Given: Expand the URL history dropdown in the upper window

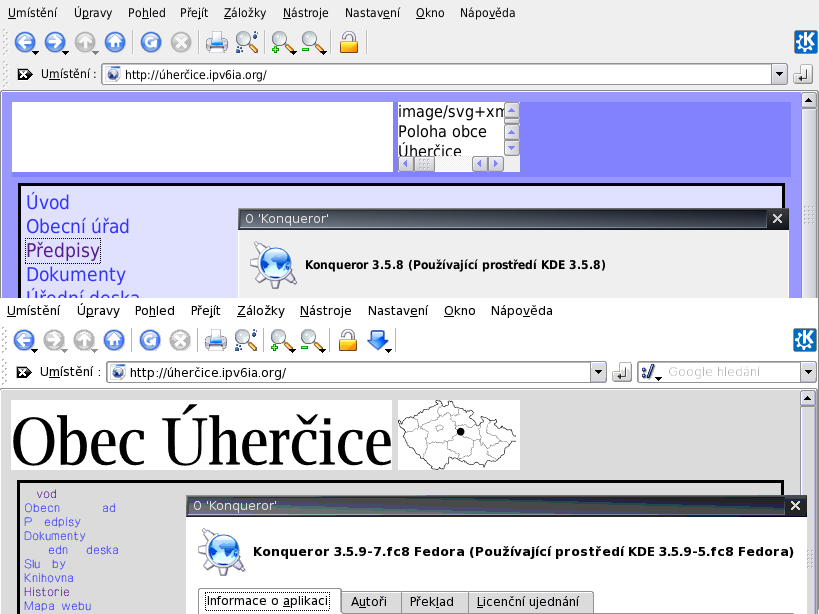Looking at the screenshot, I should (x=779, y=74).
